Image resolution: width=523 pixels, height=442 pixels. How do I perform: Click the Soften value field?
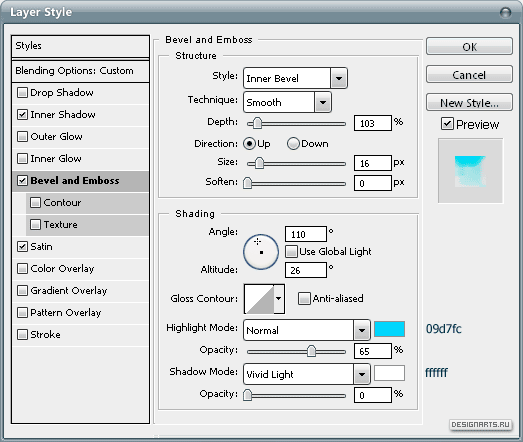(373, 183)
